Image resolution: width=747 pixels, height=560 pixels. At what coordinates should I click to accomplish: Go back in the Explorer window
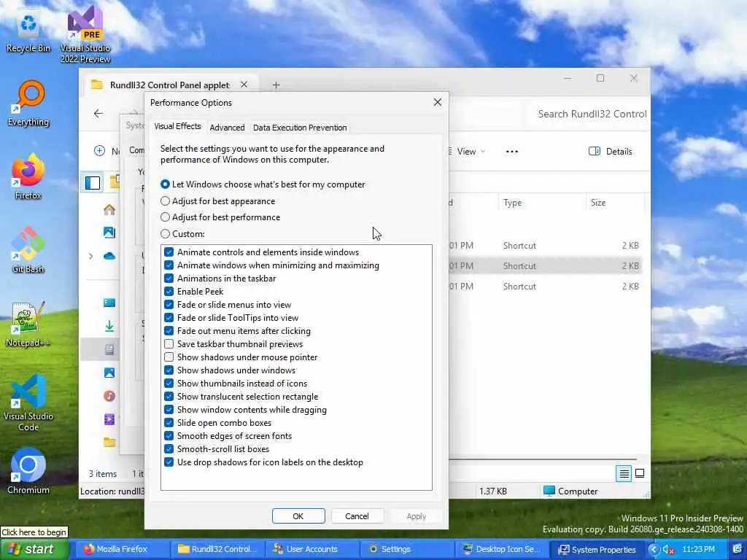click(98, 113)
